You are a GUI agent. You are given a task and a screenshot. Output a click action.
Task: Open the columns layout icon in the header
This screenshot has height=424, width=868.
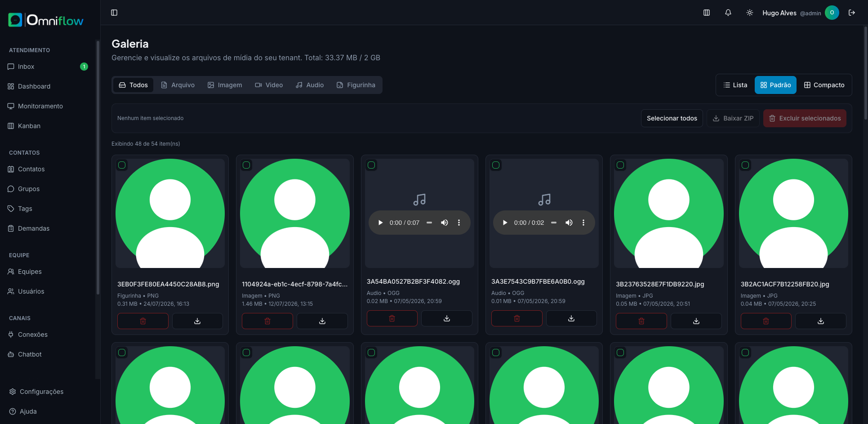(707, 13)
